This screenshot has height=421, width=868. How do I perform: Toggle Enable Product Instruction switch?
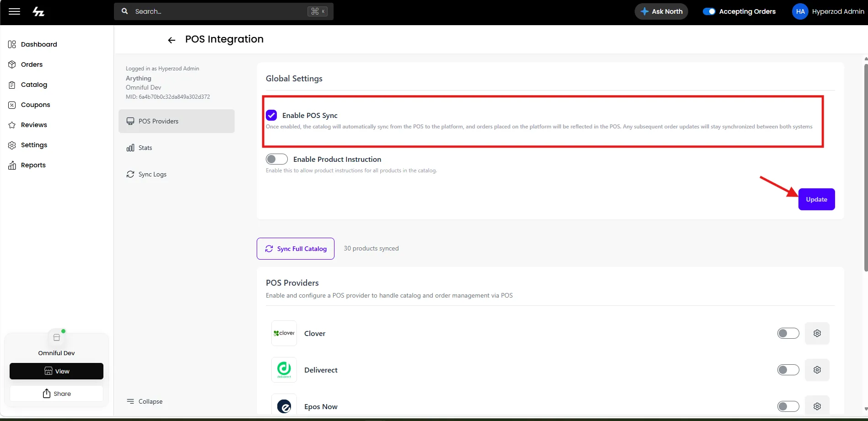click(277, 159)
